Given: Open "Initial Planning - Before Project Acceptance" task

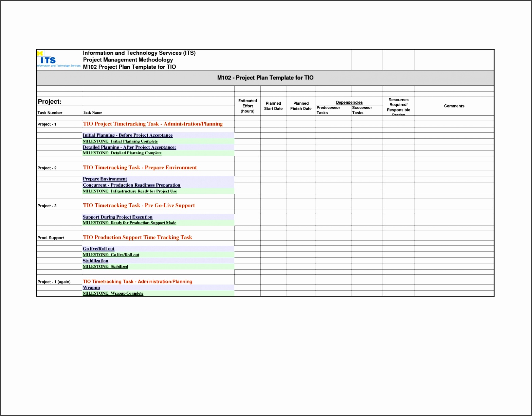Looking at the screenshot, I should [x=127, y=135].
